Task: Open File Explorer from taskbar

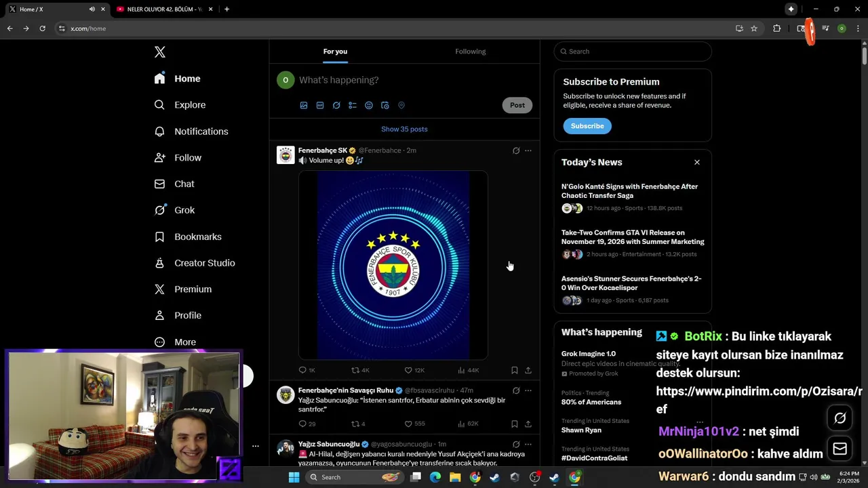Action: click(x=455, y=477)
